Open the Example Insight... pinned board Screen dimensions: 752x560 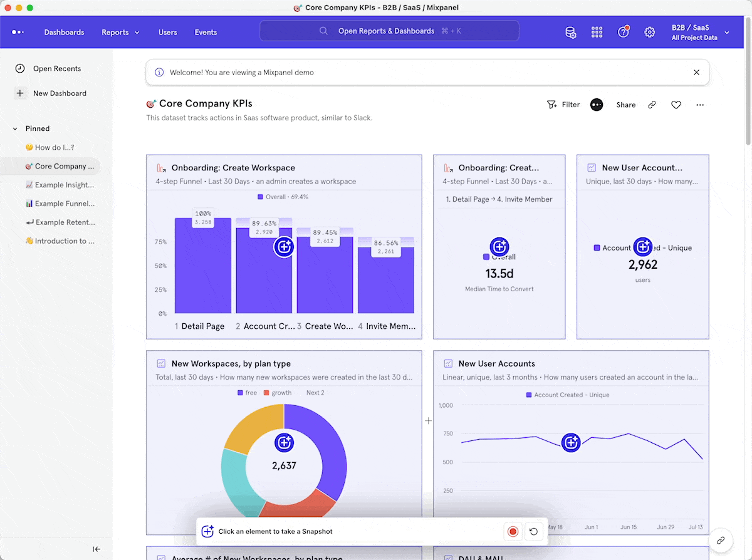[60, 185]
